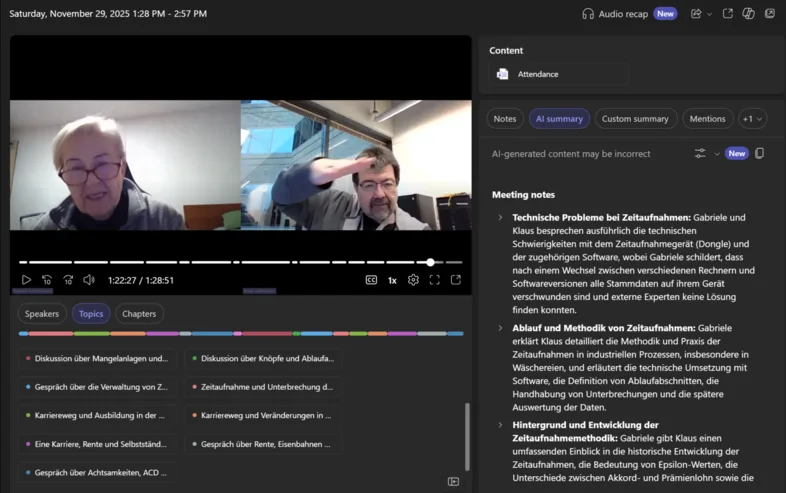The image size is (786, 493).
Task: Skip forward 10 seconds in the recording
Action: (x=68, y=280)
